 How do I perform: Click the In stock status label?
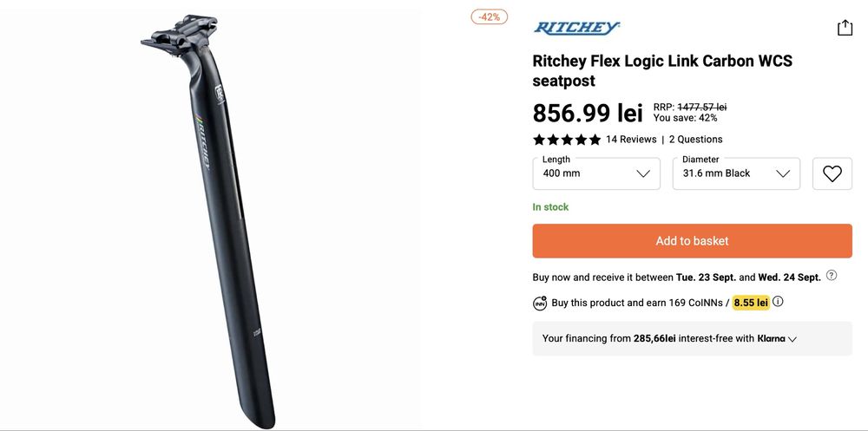(550, 207)
